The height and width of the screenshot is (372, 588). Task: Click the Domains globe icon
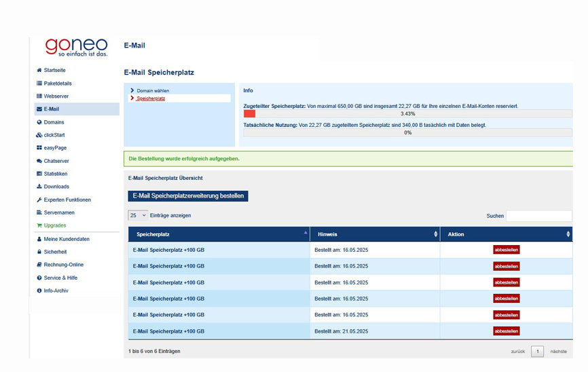(x=39, y=122)
